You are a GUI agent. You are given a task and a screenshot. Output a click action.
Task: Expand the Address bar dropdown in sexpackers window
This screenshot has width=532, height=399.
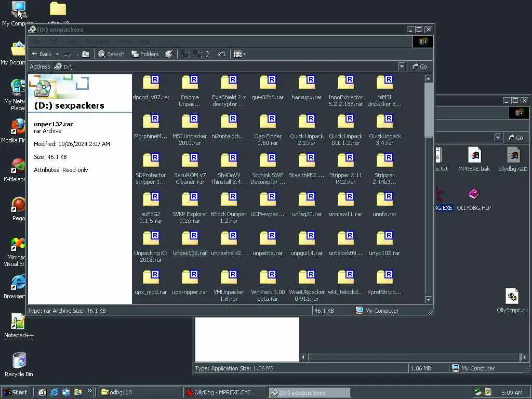pos(402,66)
